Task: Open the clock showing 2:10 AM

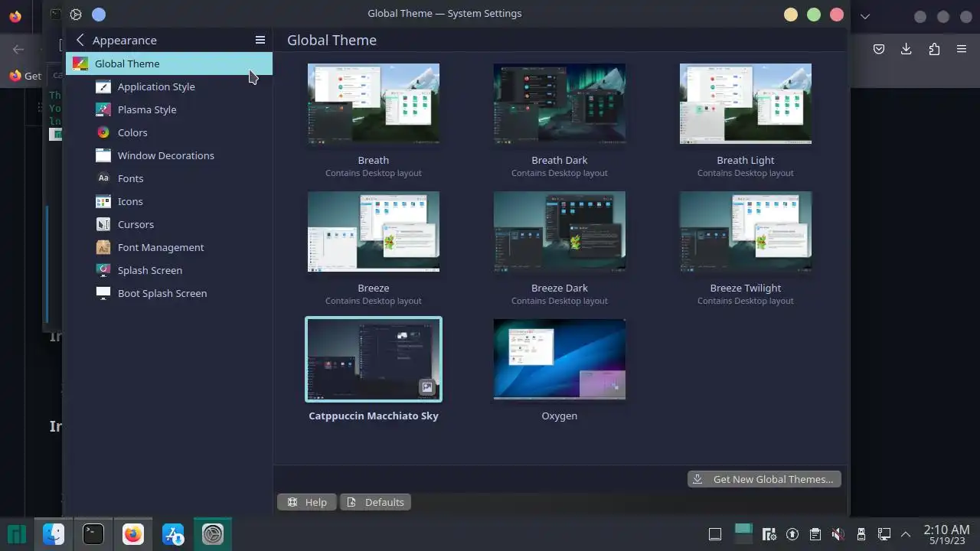Action: (946, 534)
